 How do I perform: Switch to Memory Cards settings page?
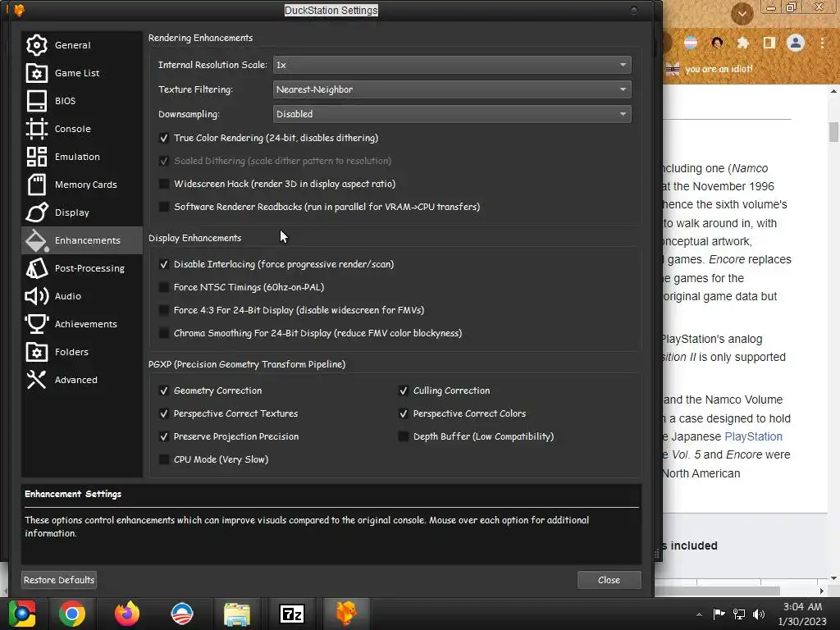(x=82, y=185)
